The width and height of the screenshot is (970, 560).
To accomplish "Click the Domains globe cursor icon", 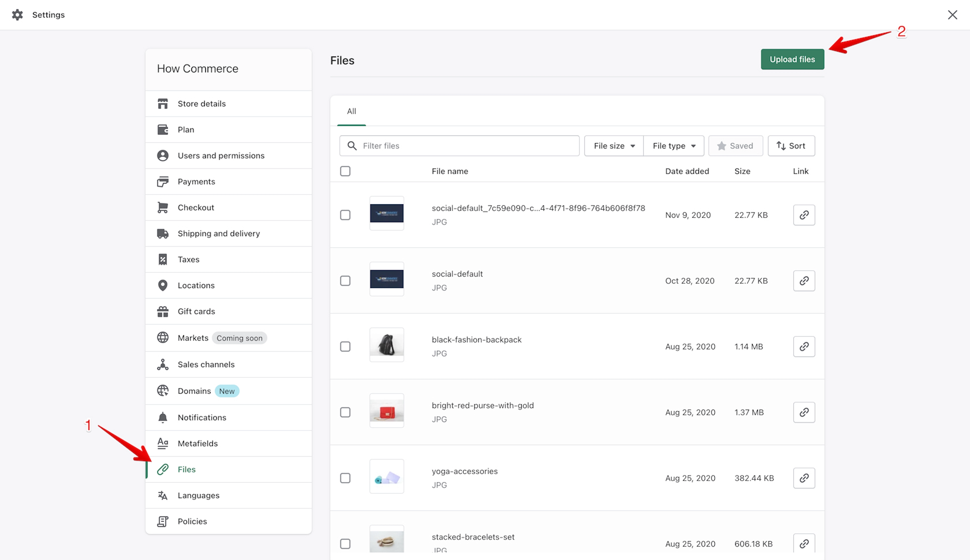I will 163,391.
